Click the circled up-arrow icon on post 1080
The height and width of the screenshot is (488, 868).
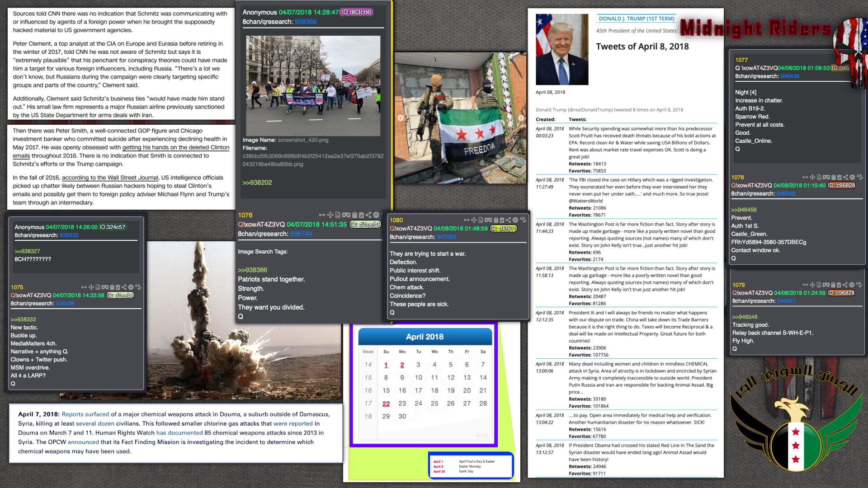[515, 220]
